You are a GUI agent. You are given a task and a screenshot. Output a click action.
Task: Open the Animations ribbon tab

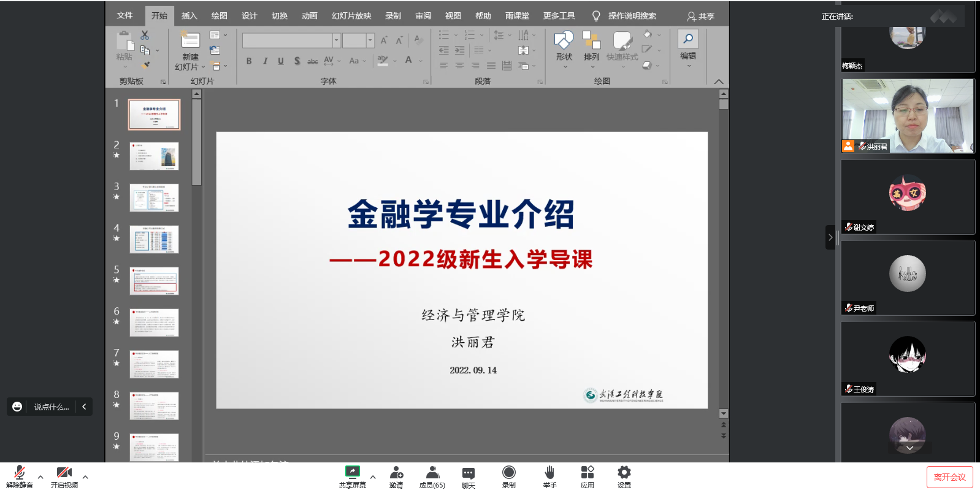[310, 16]
